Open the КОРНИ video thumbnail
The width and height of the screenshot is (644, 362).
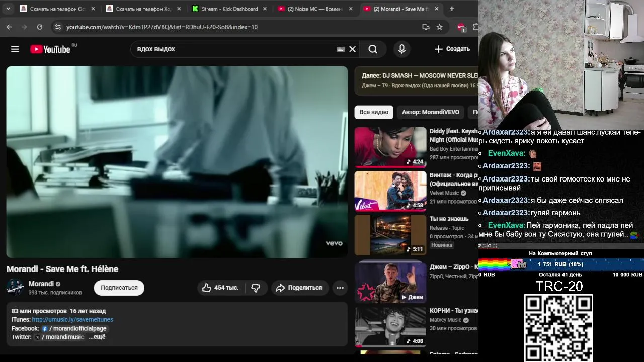click(x=390, y=327)
